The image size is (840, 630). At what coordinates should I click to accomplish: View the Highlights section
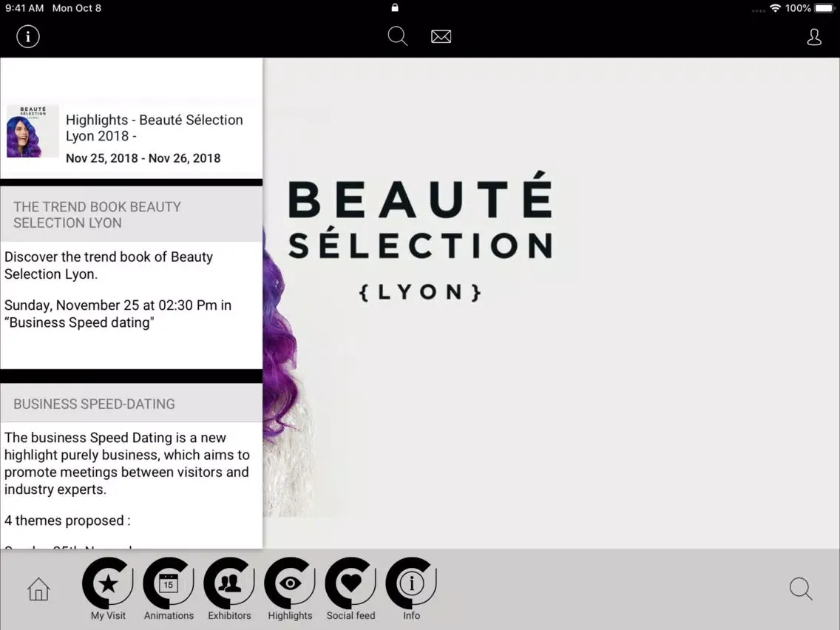290,589
